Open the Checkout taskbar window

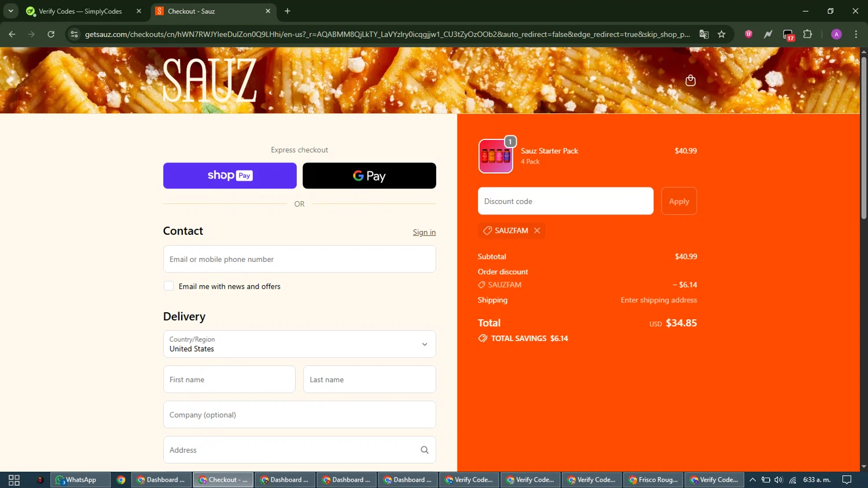pyautogui.click(x=223, y=480)
